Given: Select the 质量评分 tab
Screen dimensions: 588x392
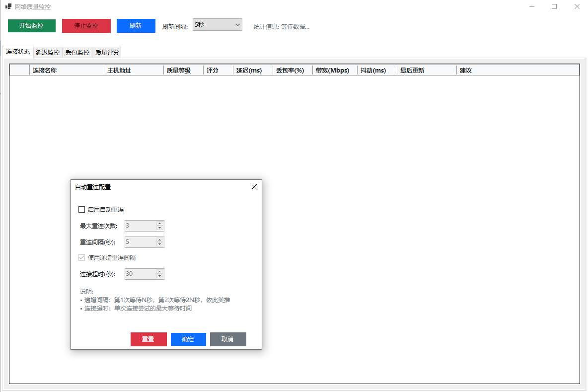Looking at the screenshot, I should pos(107,53).
